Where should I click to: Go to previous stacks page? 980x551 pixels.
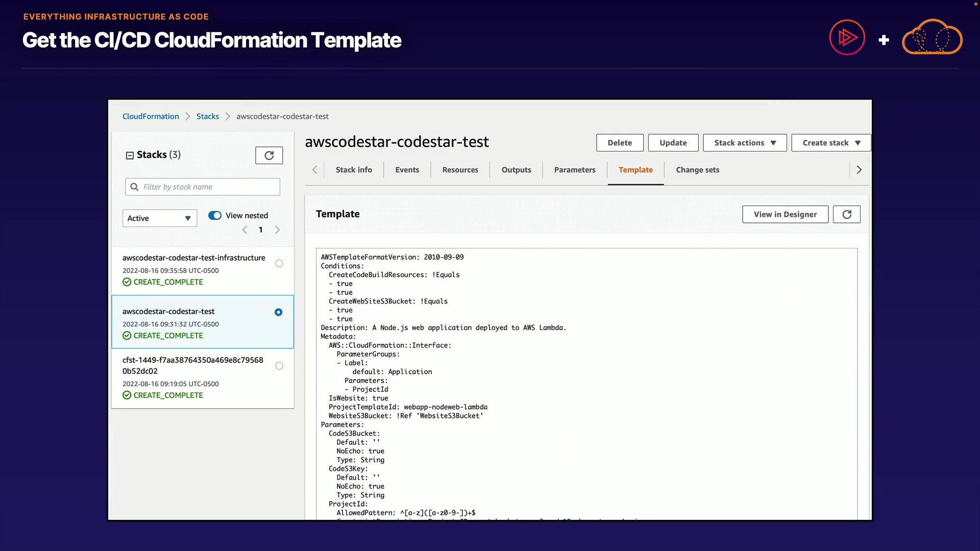coord(245,230)
